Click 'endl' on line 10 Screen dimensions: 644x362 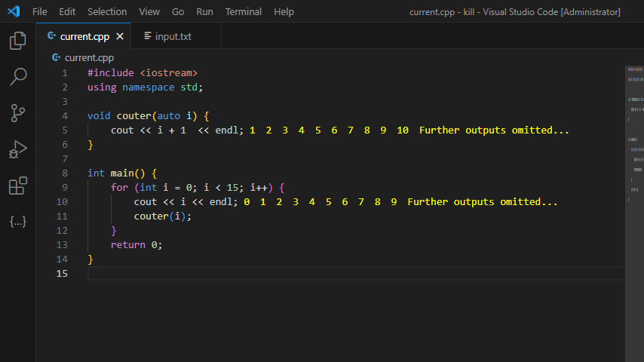pyautogui.click(x=221, y=202)
